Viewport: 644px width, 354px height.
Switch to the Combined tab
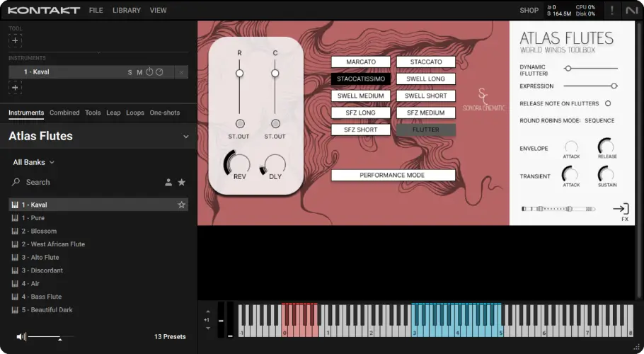tap(64, 113)
